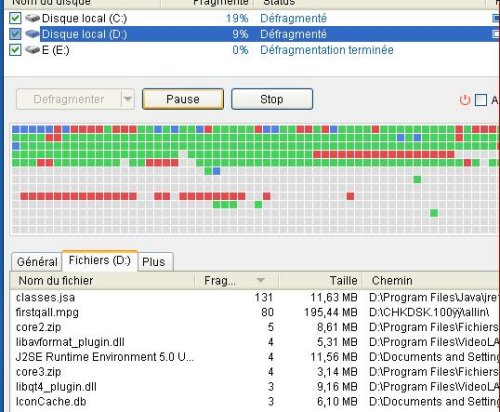Toggle the Disque local (D:) checkbox
The image size is (500, 412).
pyautogui.click(x=15, y=34)
